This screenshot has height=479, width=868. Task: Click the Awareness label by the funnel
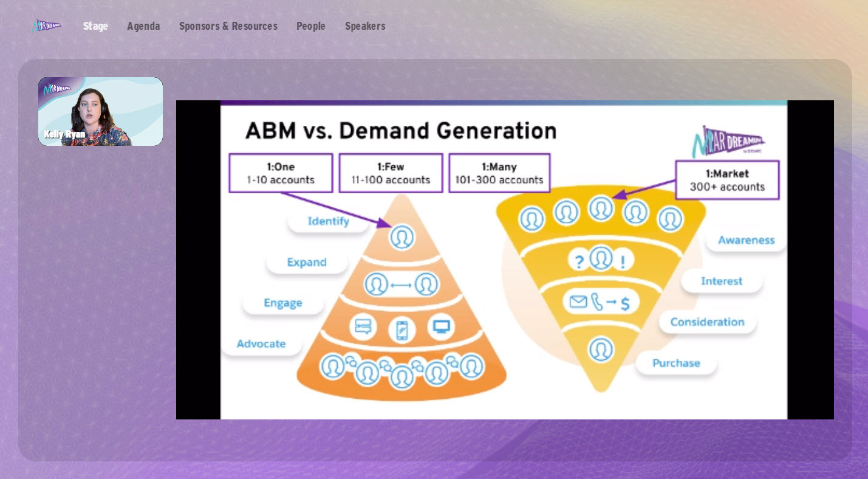click(x=746, y=240)
